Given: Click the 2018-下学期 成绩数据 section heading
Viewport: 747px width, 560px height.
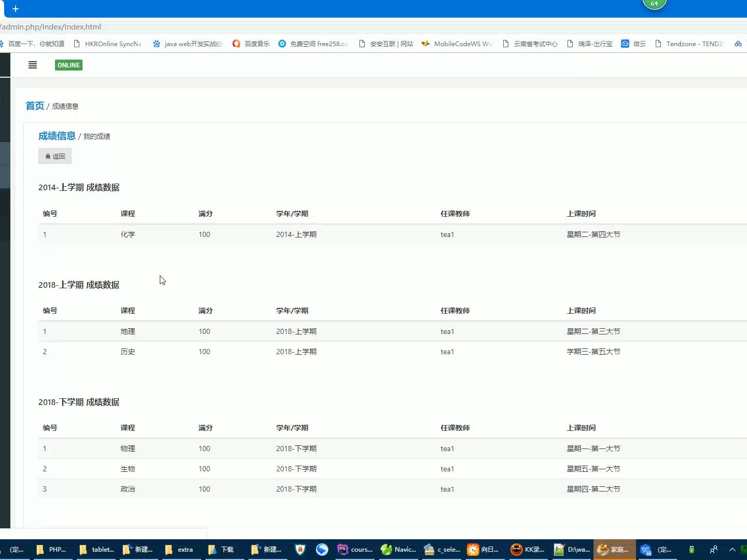Looking at the screenshot, I should pos(79,402).
